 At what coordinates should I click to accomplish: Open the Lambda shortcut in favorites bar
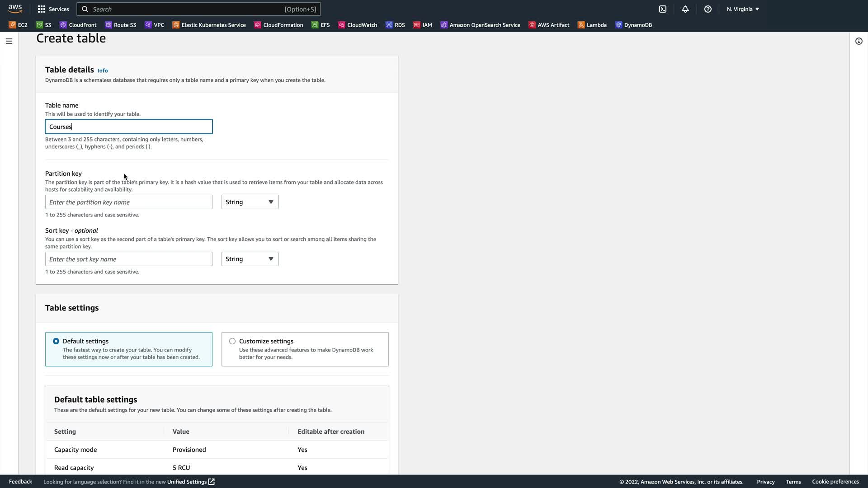point(592,25)
